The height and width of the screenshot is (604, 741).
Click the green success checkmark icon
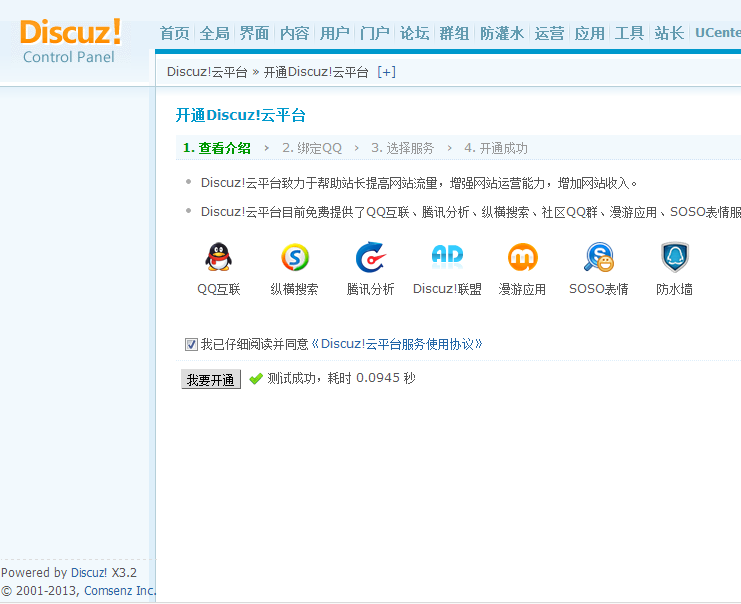pos(256,379)
